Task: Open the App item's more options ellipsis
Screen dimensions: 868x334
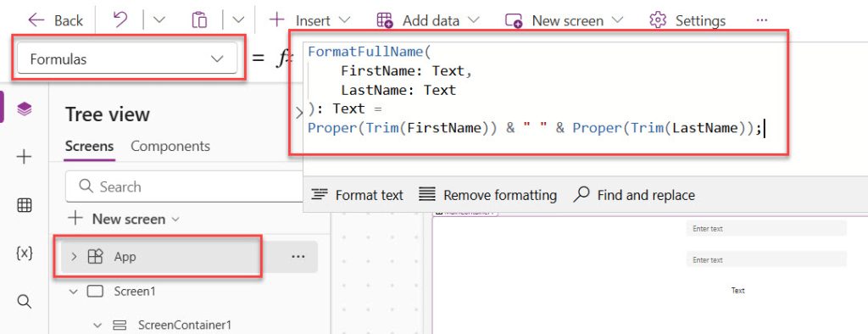Action: [x=298, y=257]
